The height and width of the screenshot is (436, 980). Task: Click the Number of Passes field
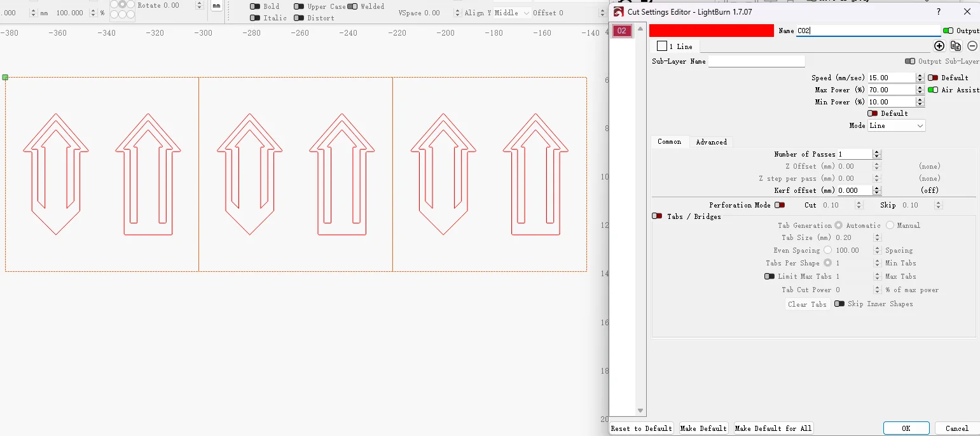click(x=855, y=154)
